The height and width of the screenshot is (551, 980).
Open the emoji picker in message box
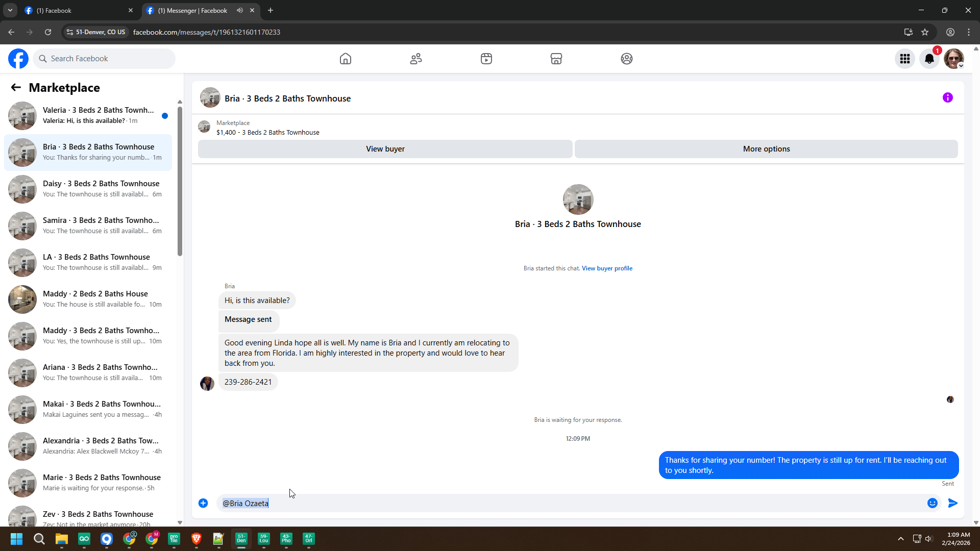coord(933,503)
